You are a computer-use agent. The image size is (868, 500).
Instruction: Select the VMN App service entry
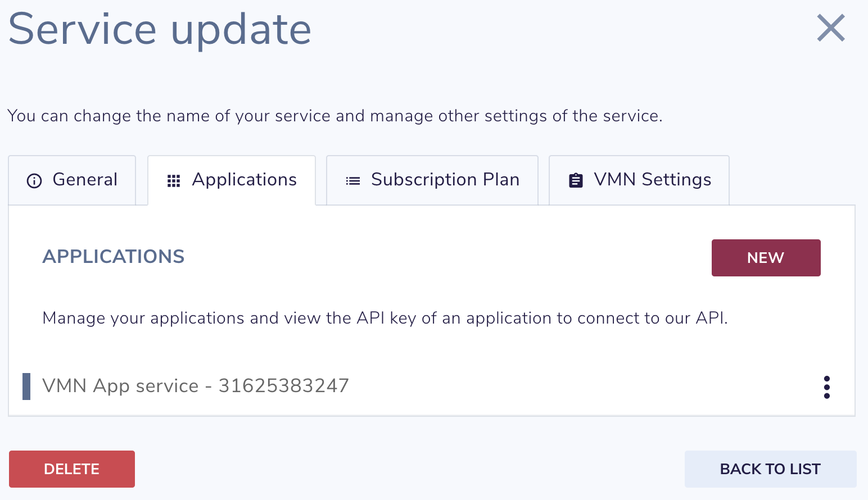(x=195, y=386)
